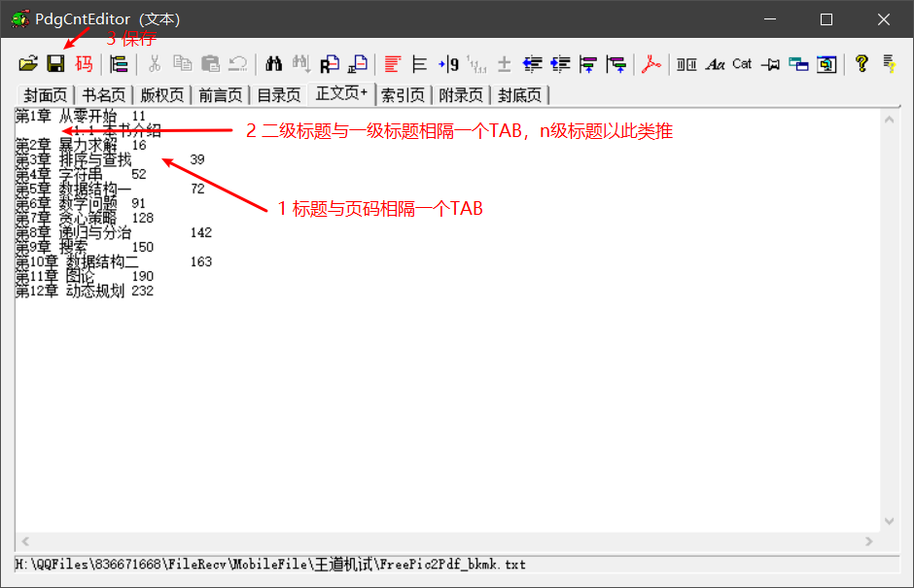Click the plus-minus toolbar icon
Viewport: 914px width, 588px height.
[505, 64]
